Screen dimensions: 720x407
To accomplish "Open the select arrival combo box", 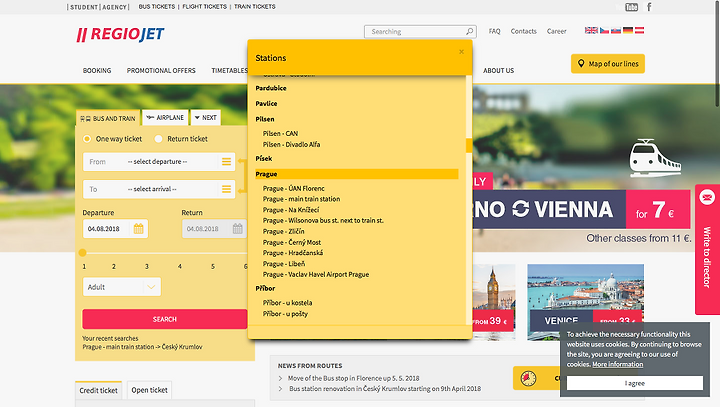I will click(x=158, y=189).
